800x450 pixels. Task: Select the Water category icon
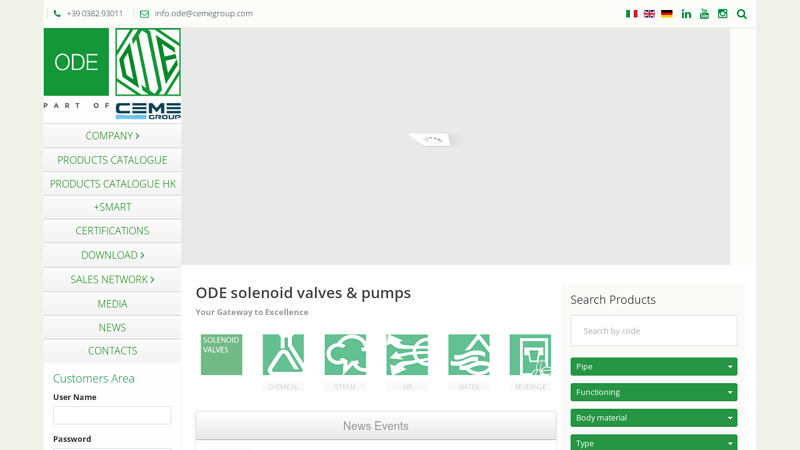point(469,355)
